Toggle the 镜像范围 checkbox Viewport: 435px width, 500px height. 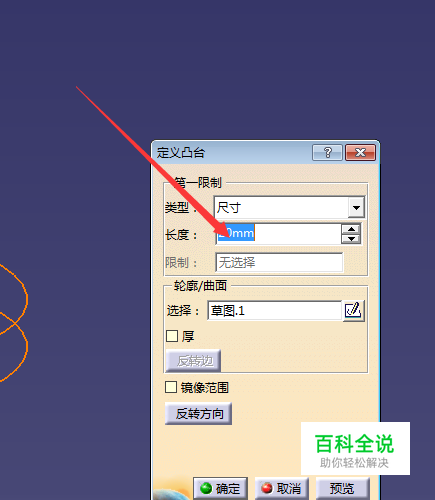(x=171, y=387)
